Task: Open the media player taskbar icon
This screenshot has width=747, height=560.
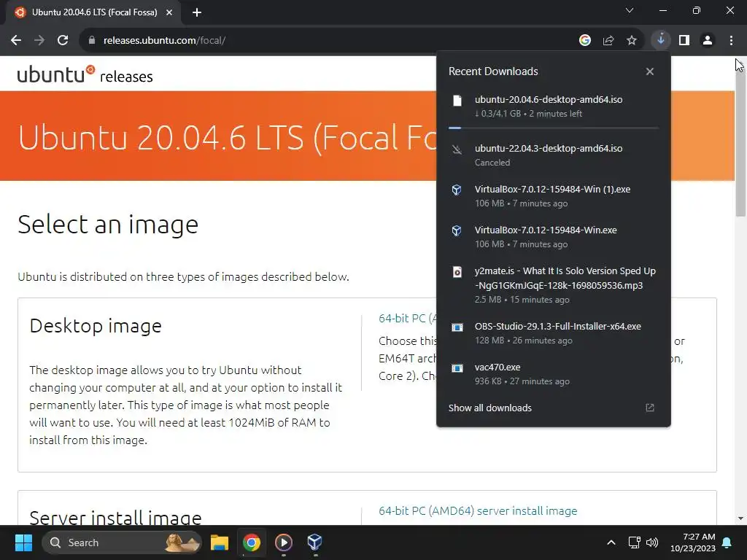Action: (x=284, y=542)
